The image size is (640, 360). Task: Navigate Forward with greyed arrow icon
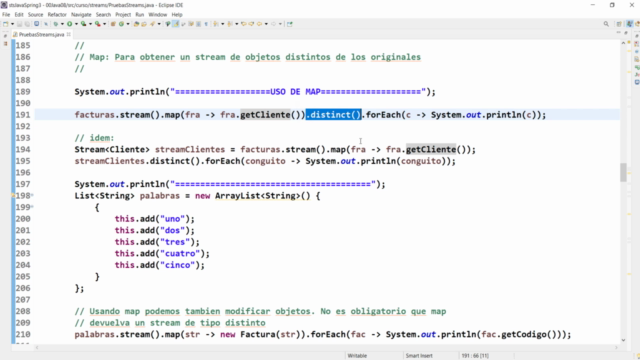tap(273, 24)
